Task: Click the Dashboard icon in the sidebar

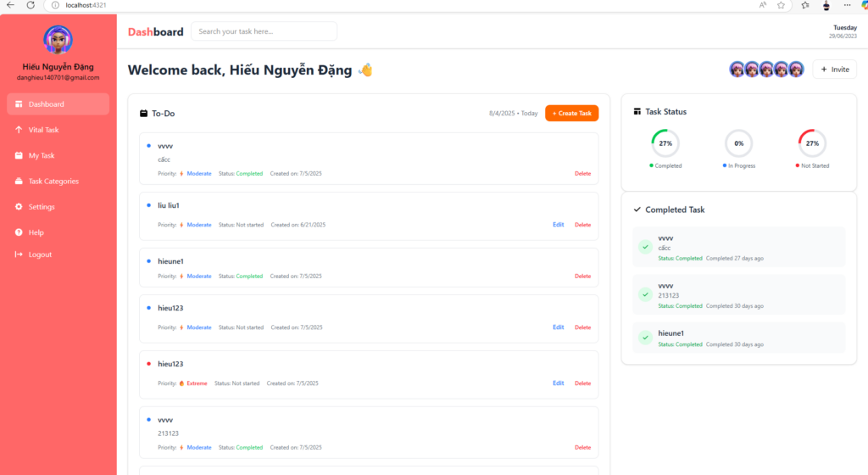Action: (19, 104)
